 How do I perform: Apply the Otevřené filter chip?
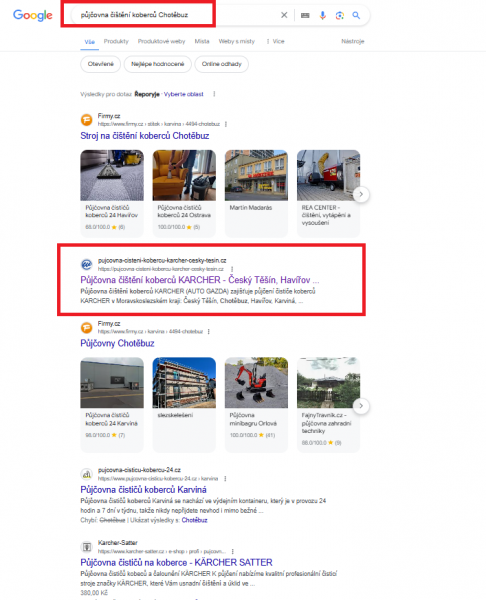(101, 64)
